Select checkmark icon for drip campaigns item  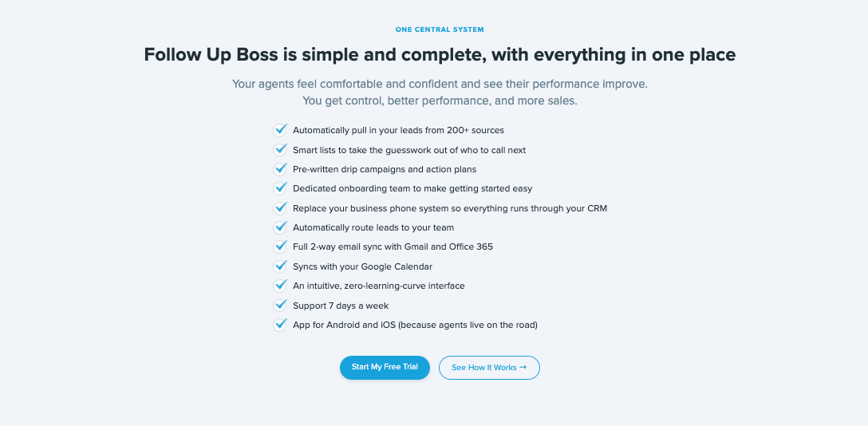coord(280,169)
